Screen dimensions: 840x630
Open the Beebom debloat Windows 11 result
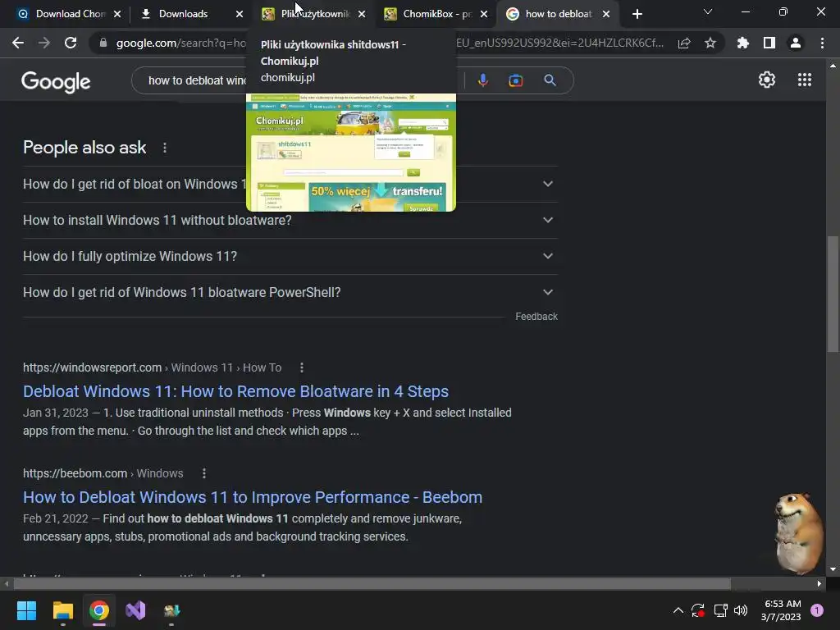[253, 497]
